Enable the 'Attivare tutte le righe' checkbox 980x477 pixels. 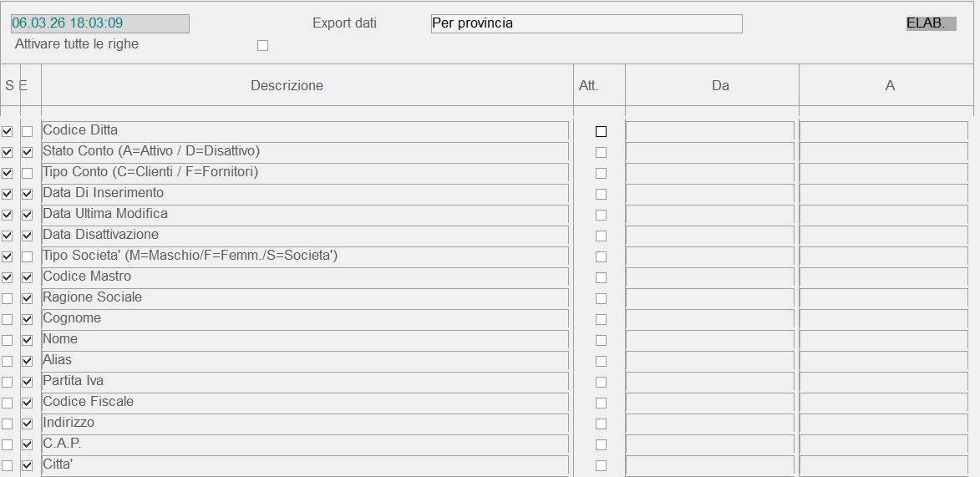(263, 46)
